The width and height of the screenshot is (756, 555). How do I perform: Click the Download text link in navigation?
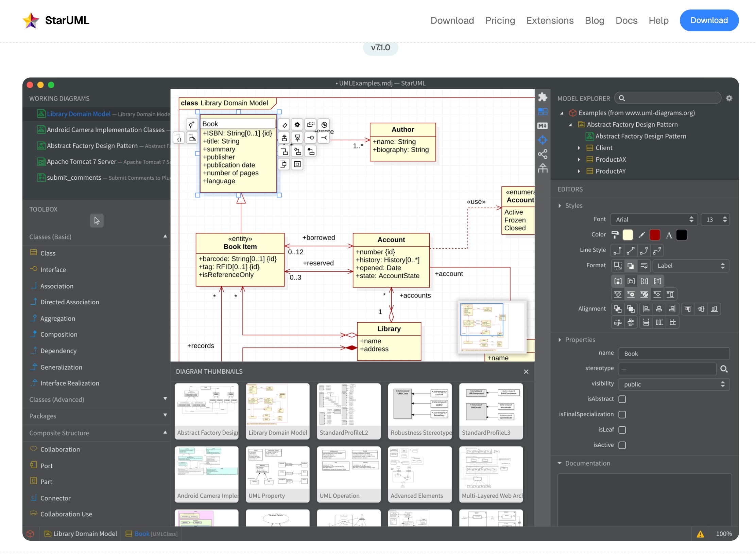[x=452, y=20]
